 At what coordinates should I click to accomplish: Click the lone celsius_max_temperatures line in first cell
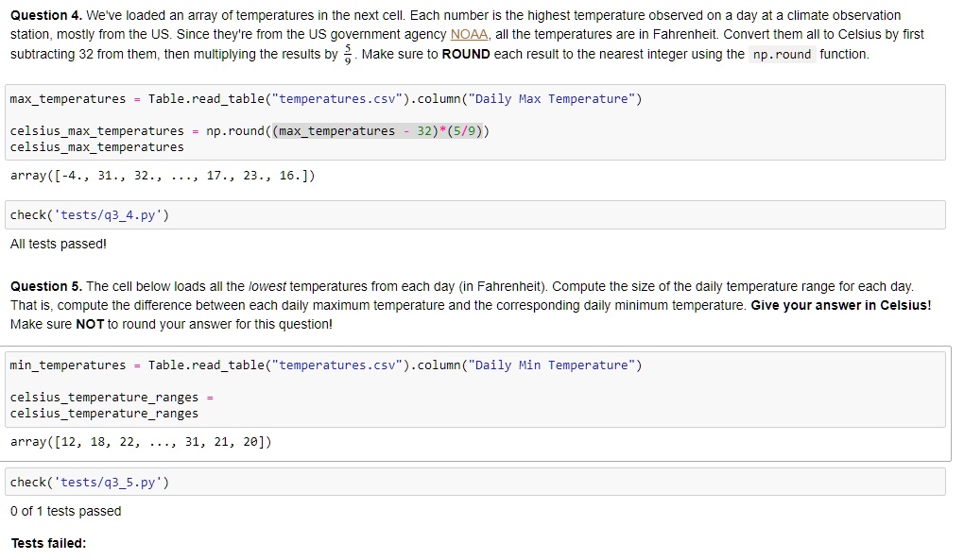pyautogui.click(x=96, y=147)
